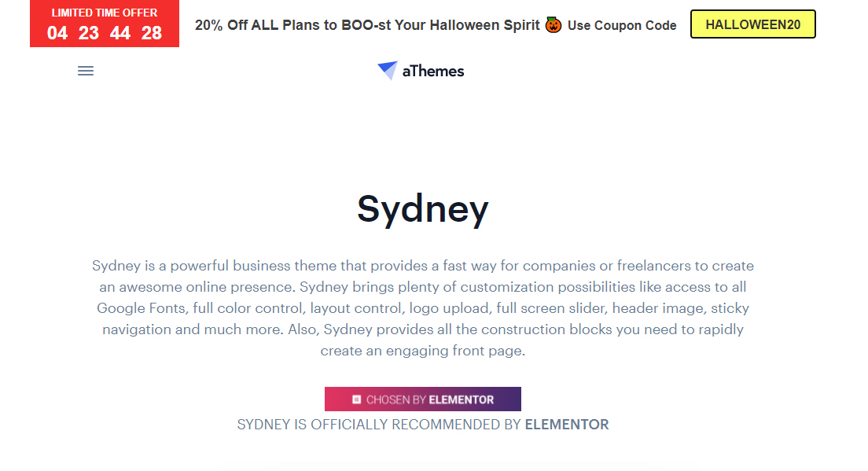Screen dimensions: 868x471
Task: Click the Sydney theme description paragraph
Action: 423,307
